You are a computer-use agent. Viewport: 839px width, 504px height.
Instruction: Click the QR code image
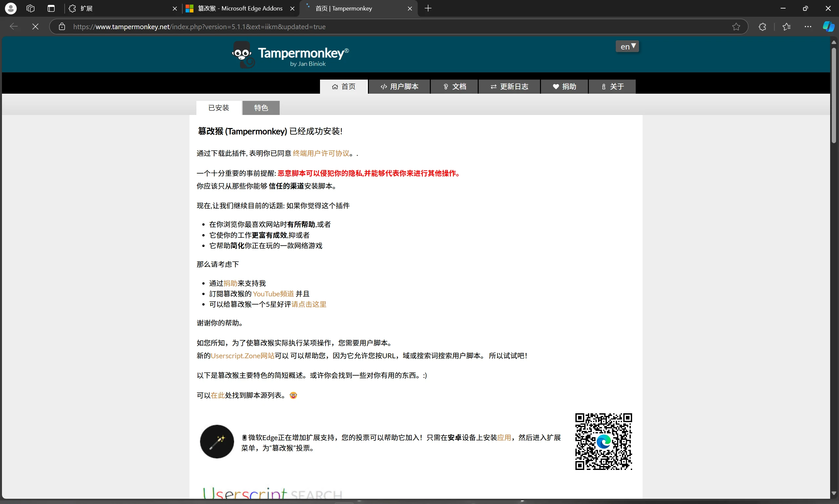pos(604,441)
